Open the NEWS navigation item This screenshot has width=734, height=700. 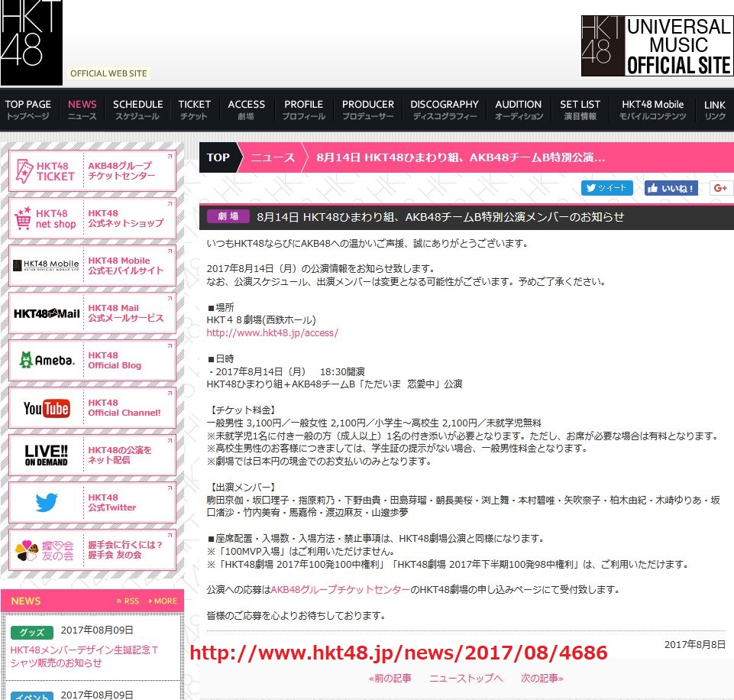(x=82, y=109)
